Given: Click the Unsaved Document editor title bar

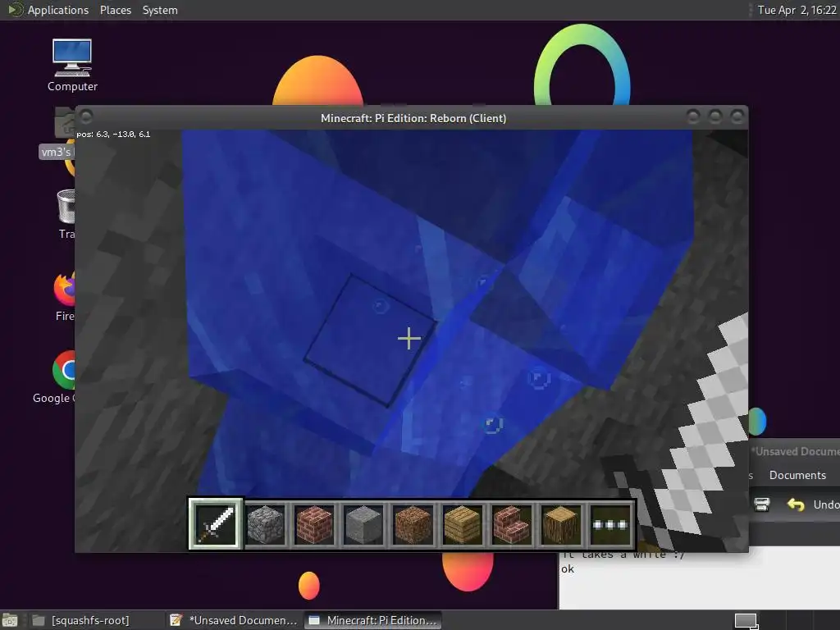Looking at the screenshot, I should pos(794,452).
